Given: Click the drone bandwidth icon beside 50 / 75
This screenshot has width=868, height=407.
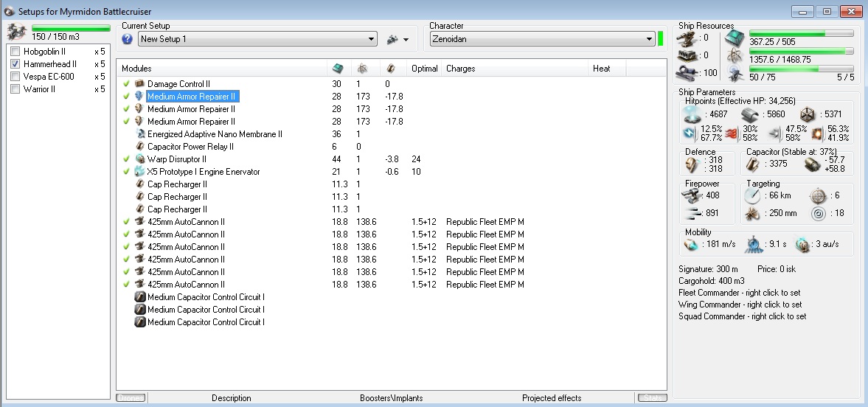Looking at the screenshot, I should pos(735,72).
